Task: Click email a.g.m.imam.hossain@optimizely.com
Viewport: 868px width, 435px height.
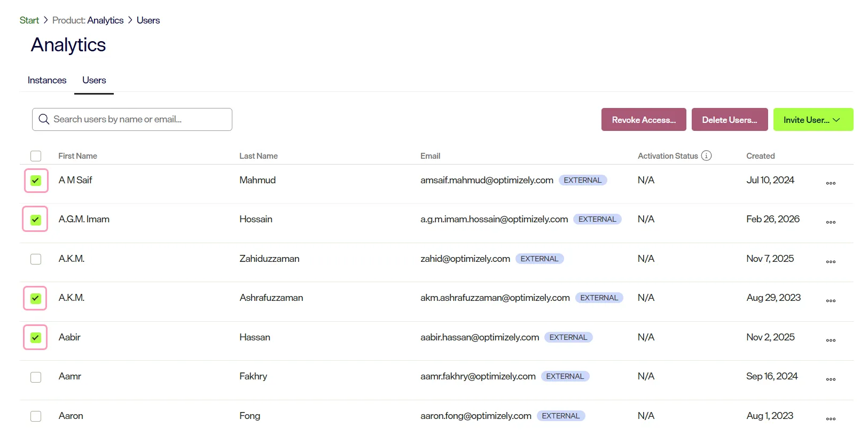Action: pyautogui.click(x=494, y=219)
